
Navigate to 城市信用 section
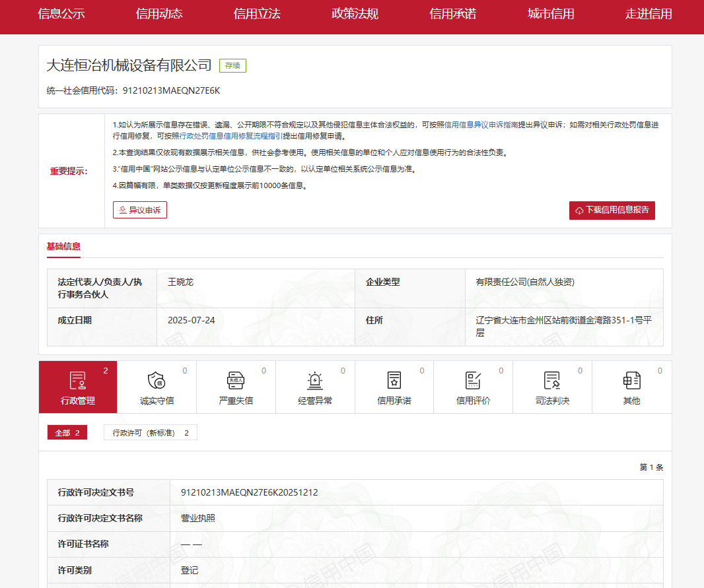[551, 14]
